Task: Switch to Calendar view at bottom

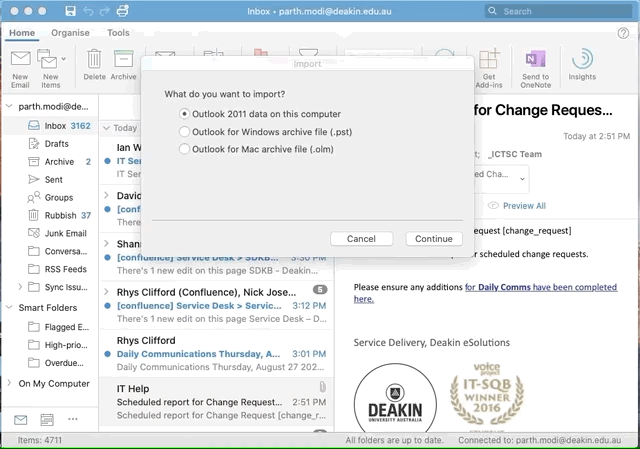Action: coord(47,419)
